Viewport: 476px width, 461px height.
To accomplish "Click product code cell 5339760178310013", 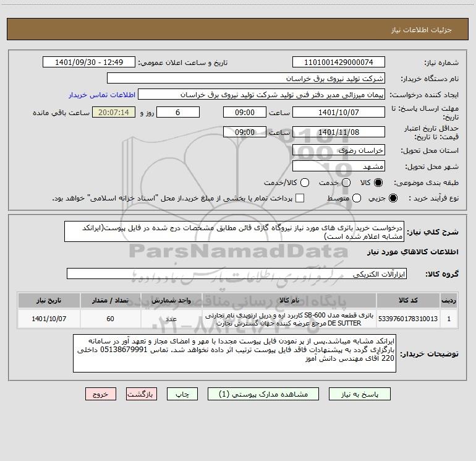I will click(x=408, y=319).
